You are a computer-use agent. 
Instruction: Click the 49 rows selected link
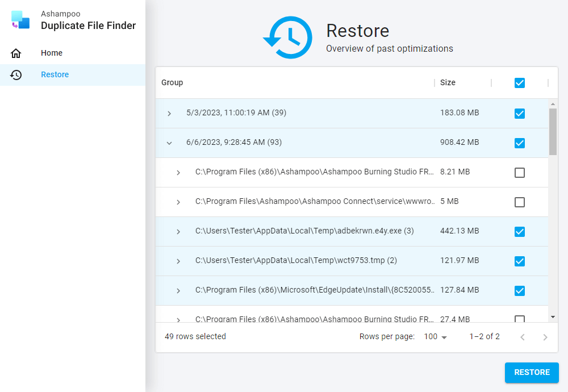195,336
